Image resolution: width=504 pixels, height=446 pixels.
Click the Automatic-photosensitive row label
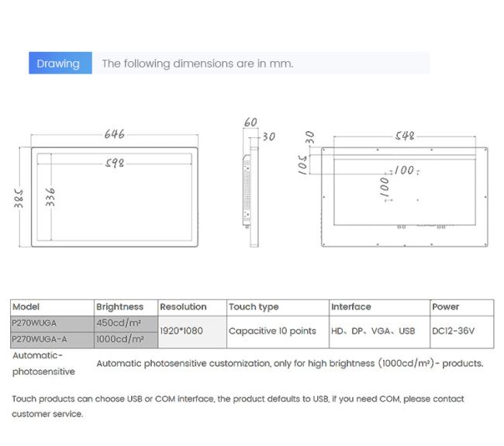(x=43, y=364)
